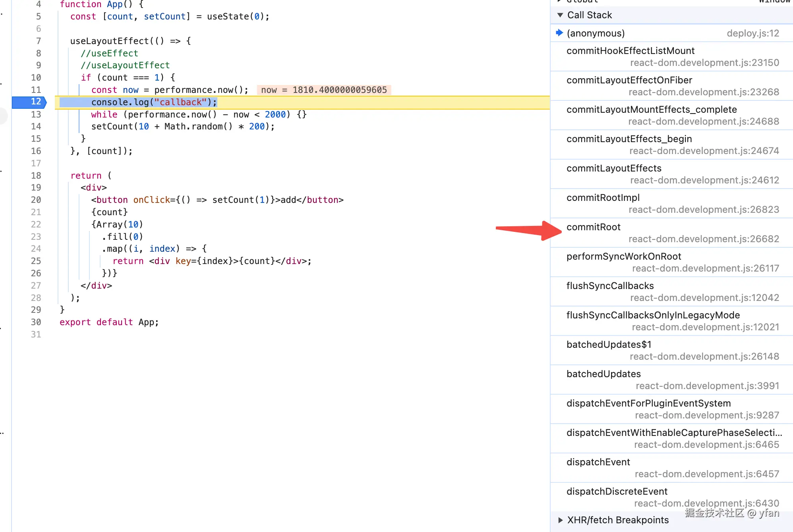Jump to the performSyncWorkOnRoot frame
This screenshot has height=532, width=793.
623,256
